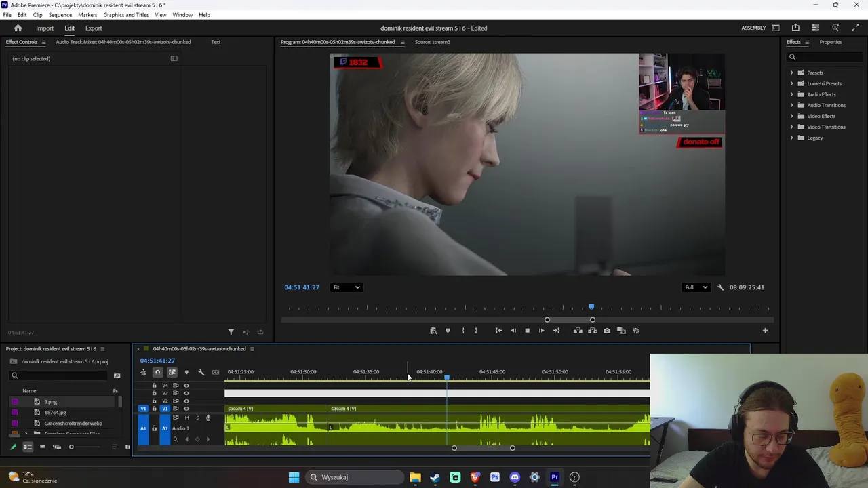
Task: Add a marker in Program Monitor
Action: coord(448,331)
